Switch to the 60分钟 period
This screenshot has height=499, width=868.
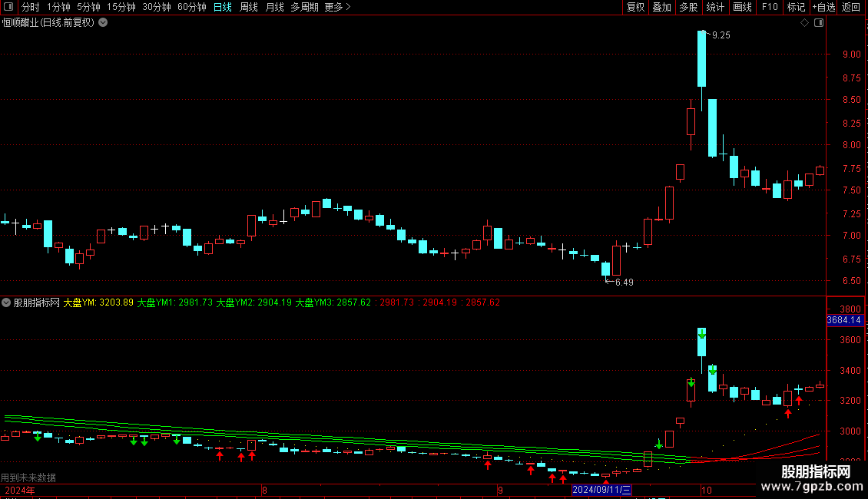coord(192,7)
